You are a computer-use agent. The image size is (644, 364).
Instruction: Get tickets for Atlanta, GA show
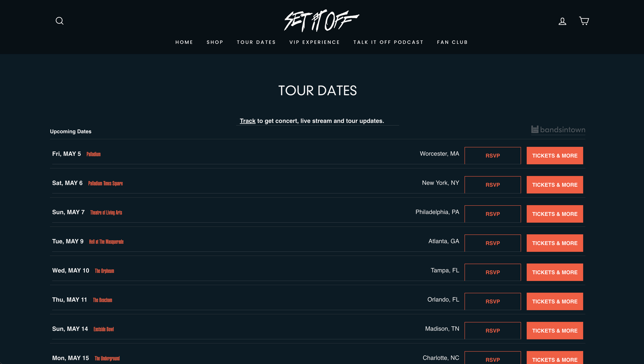coord(554,243)
